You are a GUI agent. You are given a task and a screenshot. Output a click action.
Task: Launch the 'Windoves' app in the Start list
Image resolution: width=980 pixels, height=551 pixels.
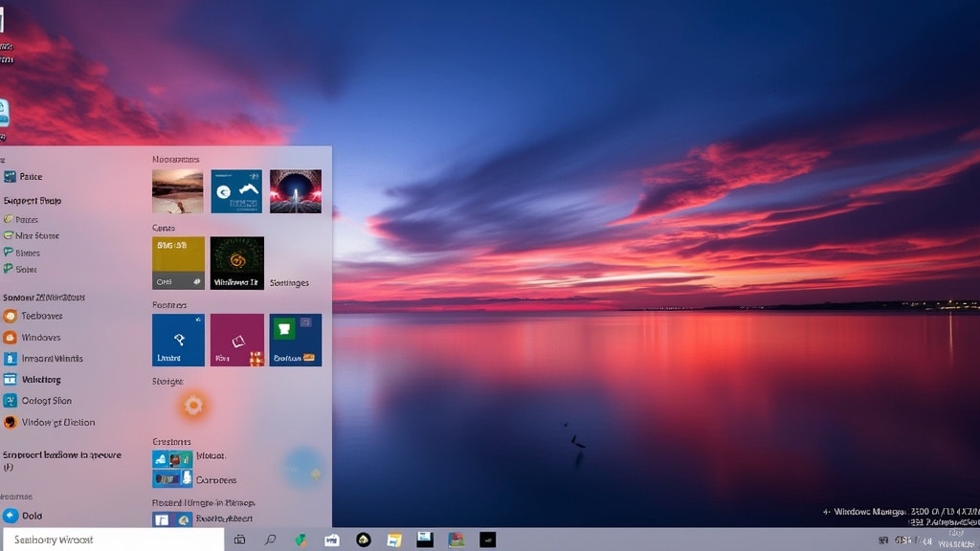point(33,338)
